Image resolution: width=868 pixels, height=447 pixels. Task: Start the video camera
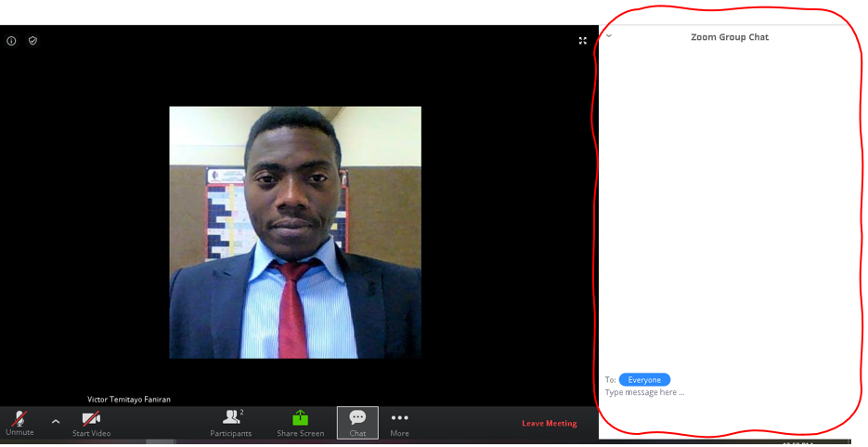pos(91,422)
